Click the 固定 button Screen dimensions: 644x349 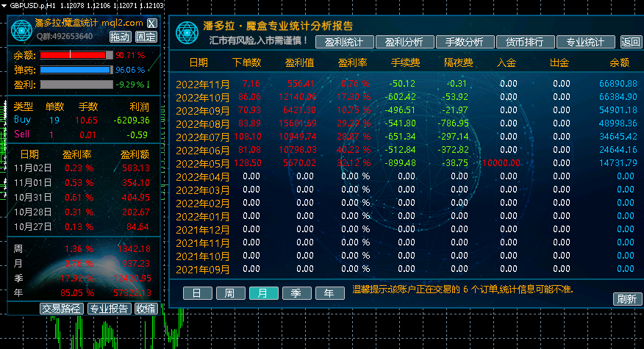[x=146, y=37]
